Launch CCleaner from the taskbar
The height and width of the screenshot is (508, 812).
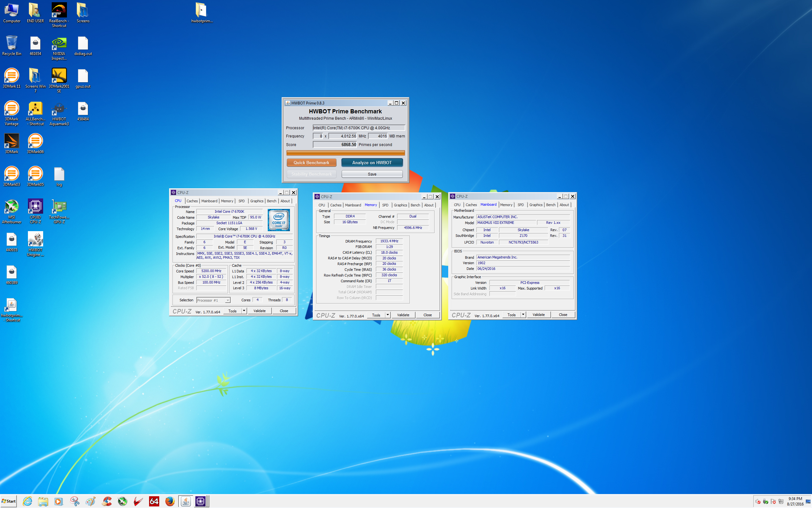(x=107, y=501)
